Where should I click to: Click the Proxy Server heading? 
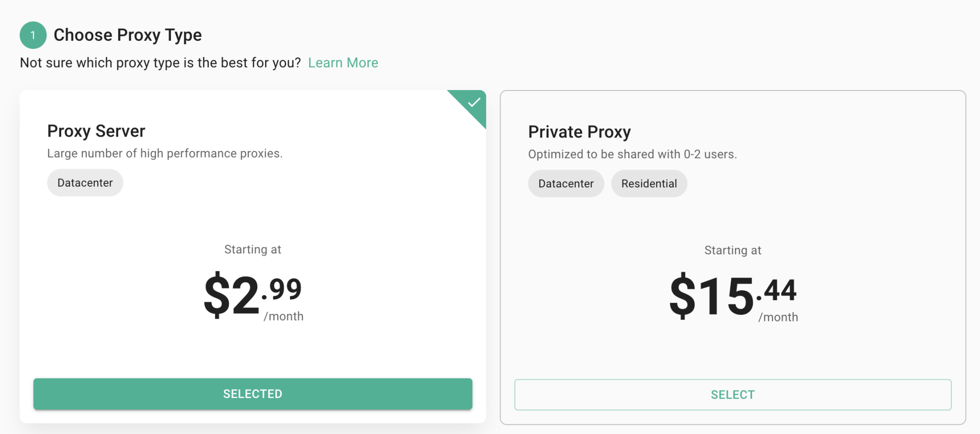(96, 131)
